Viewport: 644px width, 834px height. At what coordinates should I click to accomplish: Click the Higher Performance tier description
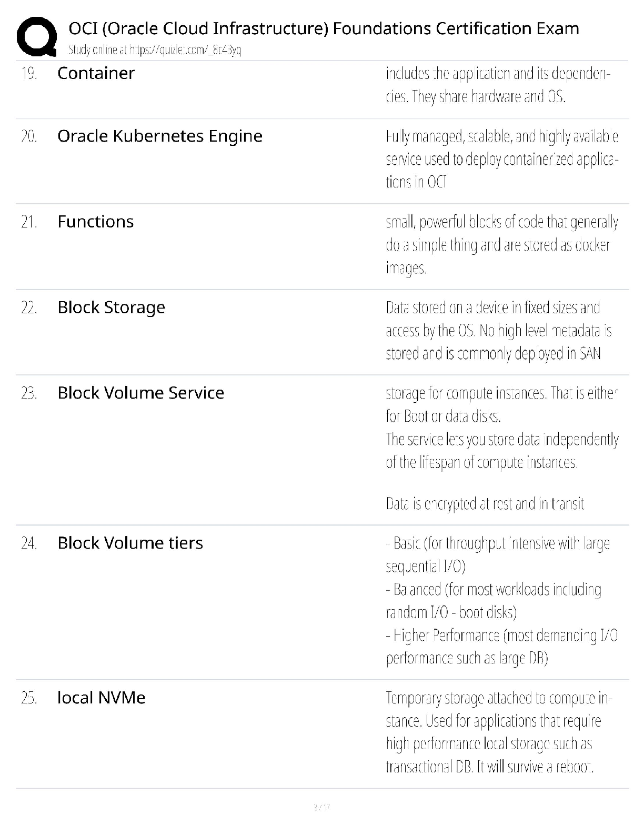(x=501, y=647)
